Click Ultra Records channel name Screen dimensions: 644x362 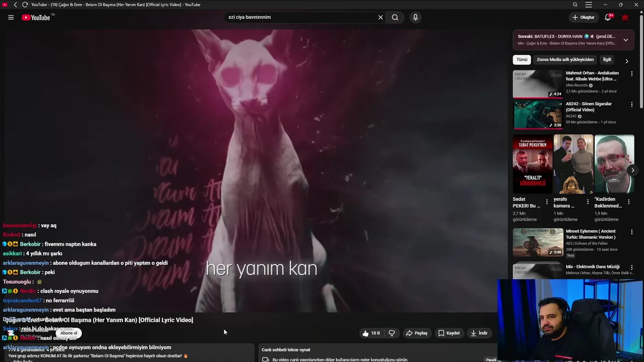576,85
